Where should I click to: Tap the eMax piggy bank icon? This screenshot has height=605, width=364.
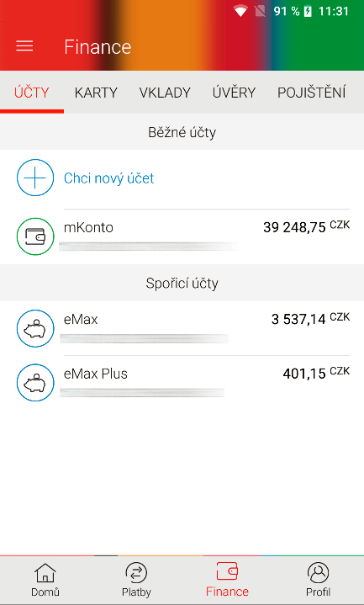[x=35, y=328]
